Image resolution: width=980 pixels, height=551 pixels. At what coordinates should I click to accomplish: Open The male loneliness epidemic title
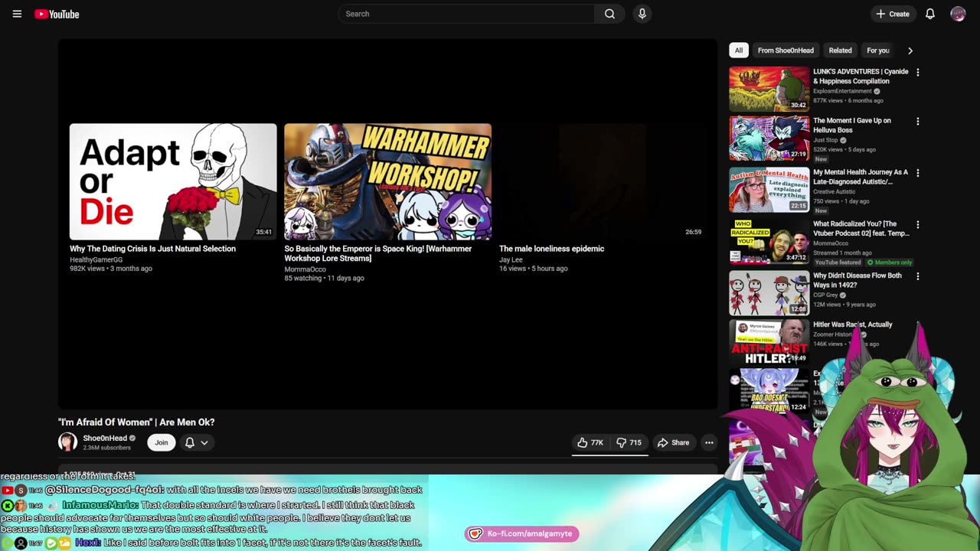pos(551,249)
